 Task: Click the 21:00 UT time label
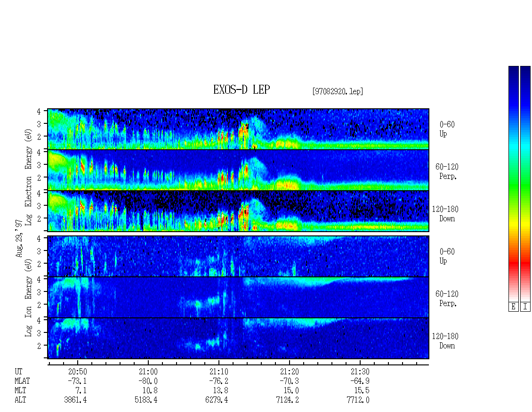[x=148, y=372]
